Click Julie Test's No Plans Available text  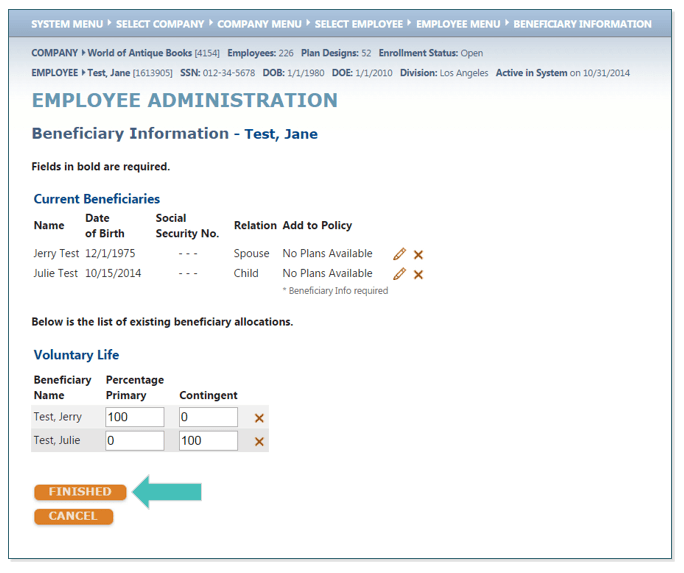point(328,273)
